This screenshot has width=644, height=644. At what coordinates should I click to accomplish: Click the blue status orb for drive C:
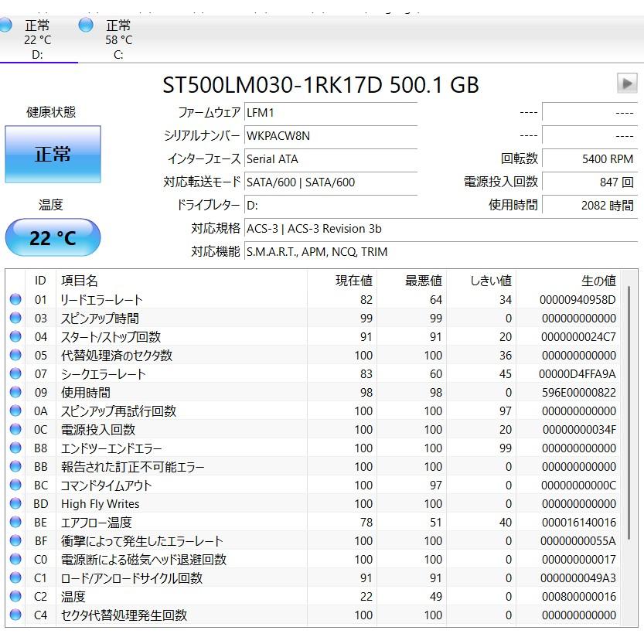86,25
